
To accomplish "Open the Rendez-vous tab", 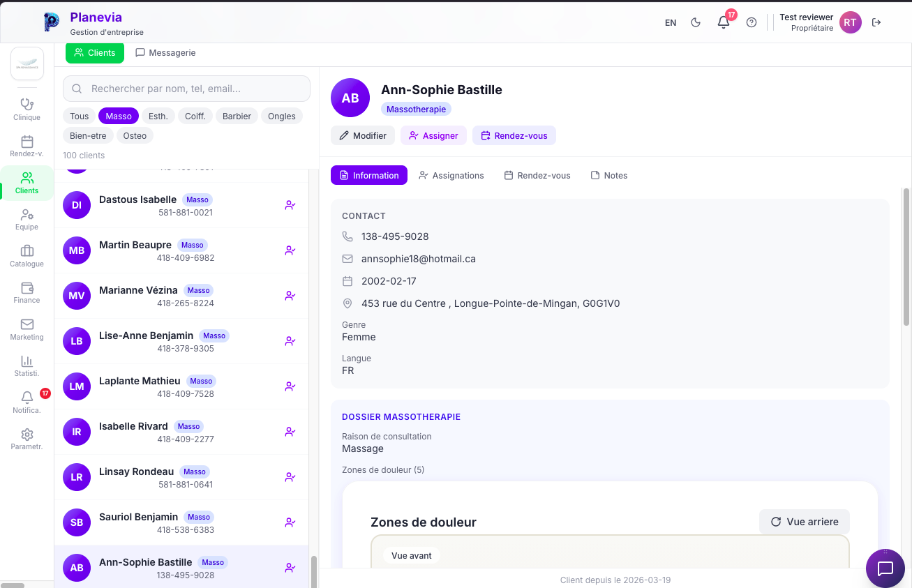I will [537, 175].
